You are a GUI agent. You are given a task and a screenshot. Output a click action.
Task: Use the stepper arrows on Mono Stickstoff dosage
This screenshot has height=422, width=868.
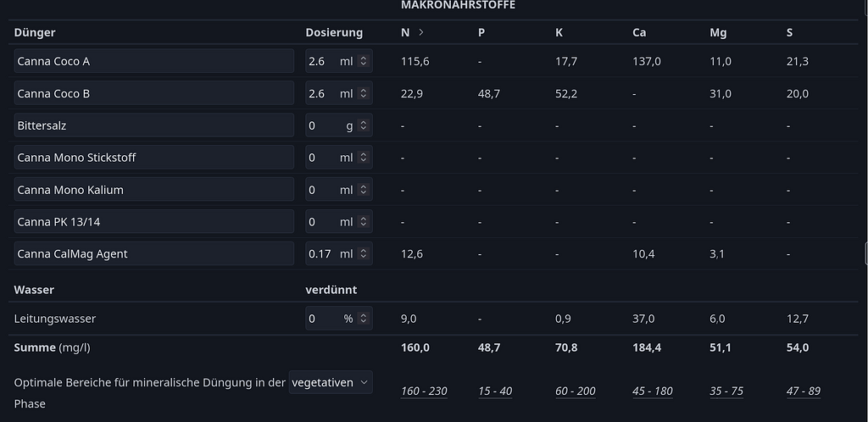(x=363, y=157)
